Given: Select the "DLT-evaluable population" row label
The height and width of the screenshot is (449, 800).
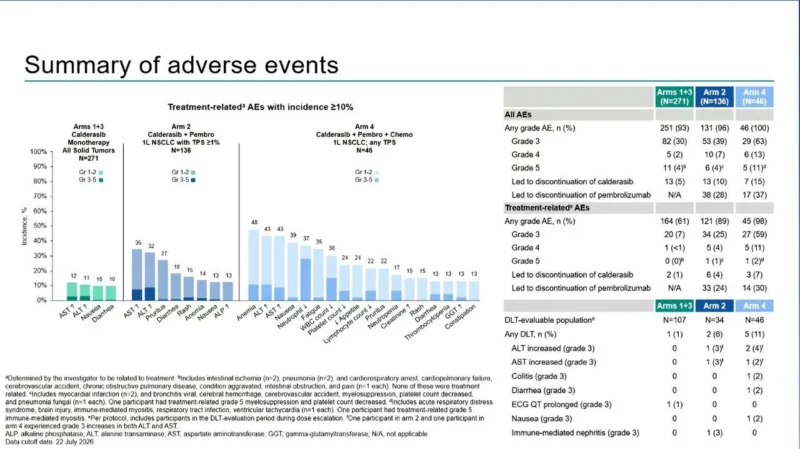Looking at the screenshot, I should (549, 320).
